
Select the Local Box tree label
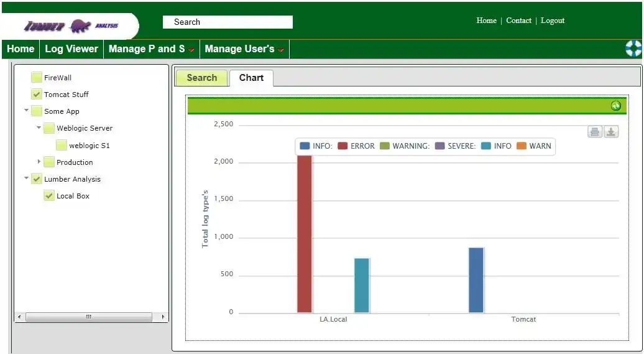click(x=73, y=196)
